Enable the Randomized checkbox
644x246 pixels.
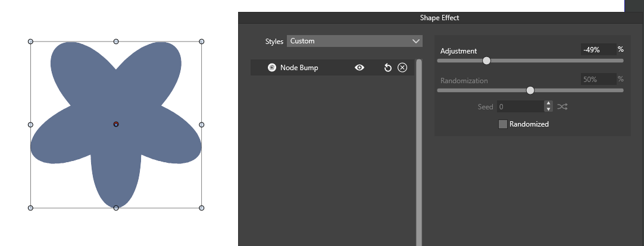pos(503,124)
